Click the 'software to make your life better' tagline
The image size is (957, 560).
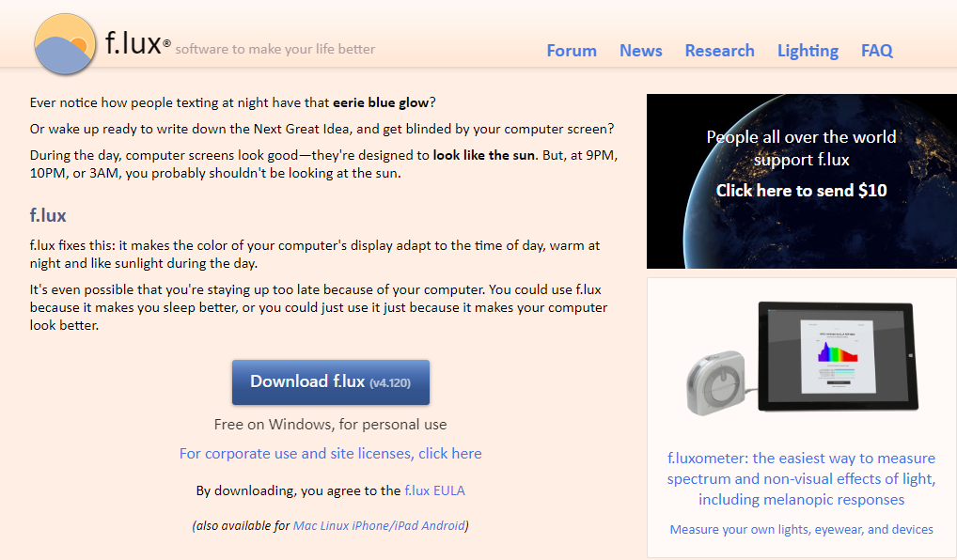[275, 49]
